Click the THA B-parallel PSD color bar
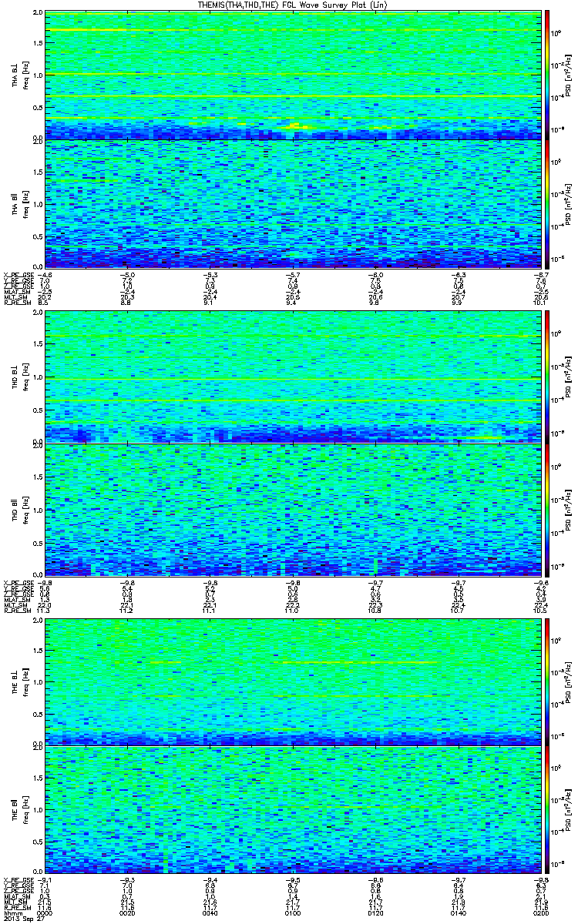Image resolution: width=578 pixels, height=924 pixels. point(548,203)
